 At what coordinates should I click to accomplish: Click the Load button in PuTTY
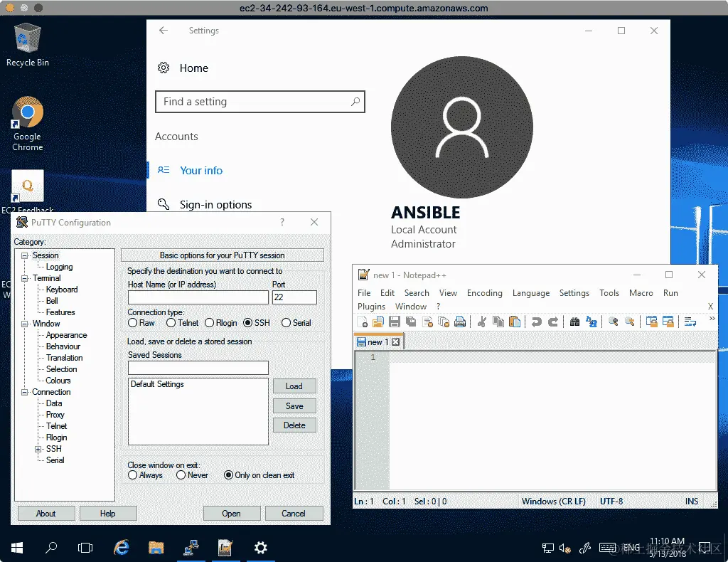(x=294, y=386)
